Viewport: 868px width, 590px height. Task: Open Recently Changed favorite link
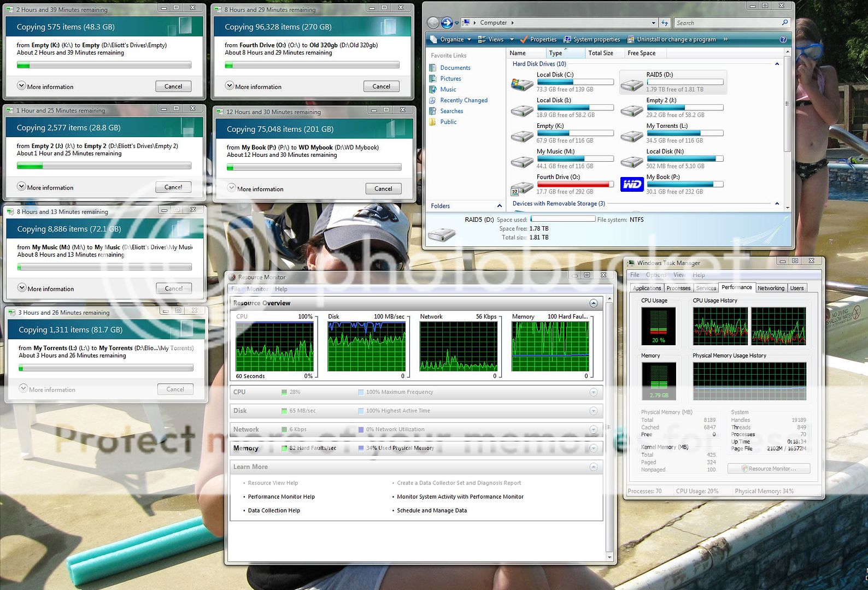click(x=464, y=101)
